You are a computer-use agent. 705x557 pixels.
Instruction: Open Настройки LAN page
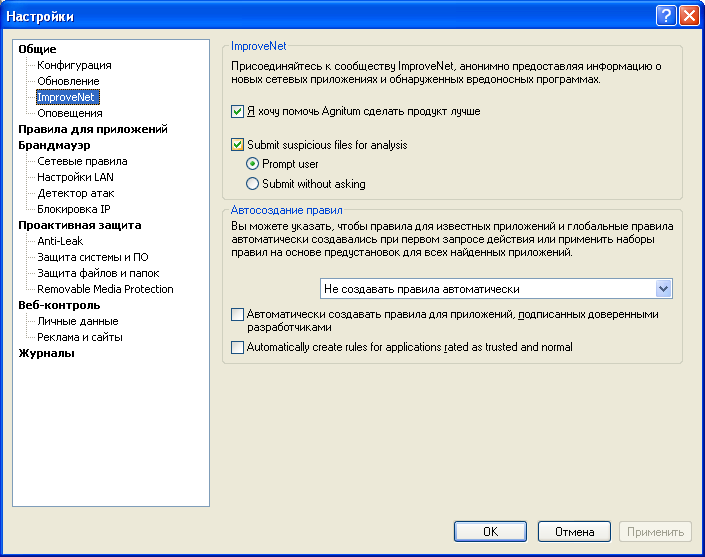pyautogui.click(x=76, y=177)
